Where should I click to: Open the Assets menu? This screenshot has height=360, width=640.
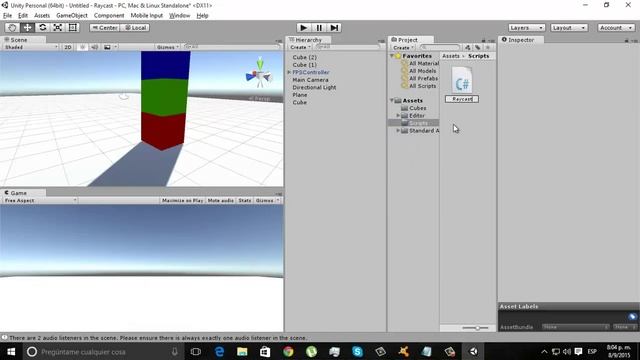(42, 16)
